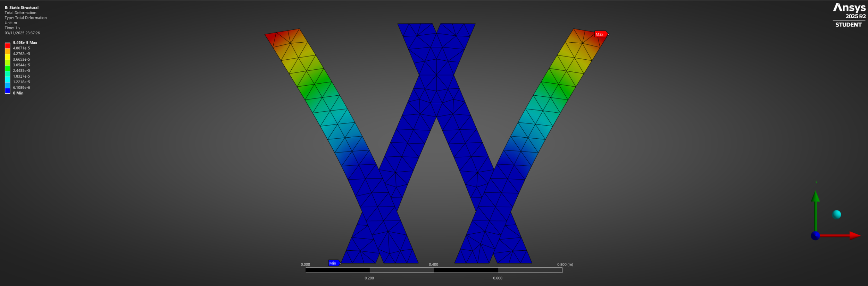Click the dark blue Z-axis ball of triad
This screenshot has height=286, width=868.
(815, 236)
